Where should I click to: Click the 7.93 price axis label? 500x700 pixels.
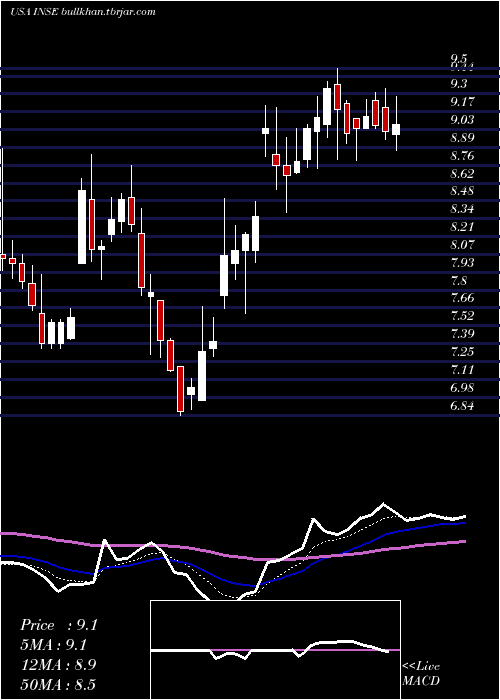click(x=462, y=262)
